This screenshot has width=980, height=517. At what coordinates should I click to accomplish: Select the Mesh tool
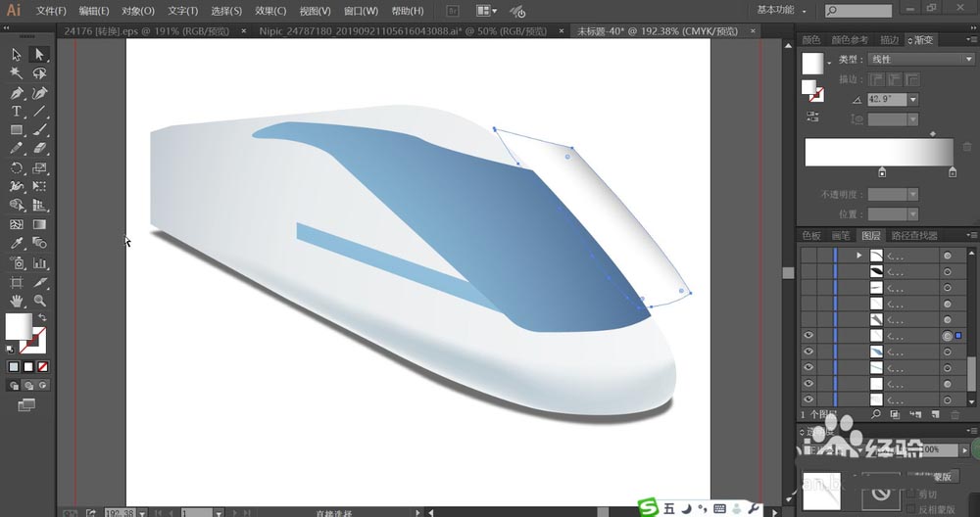[x=17, y=224]
